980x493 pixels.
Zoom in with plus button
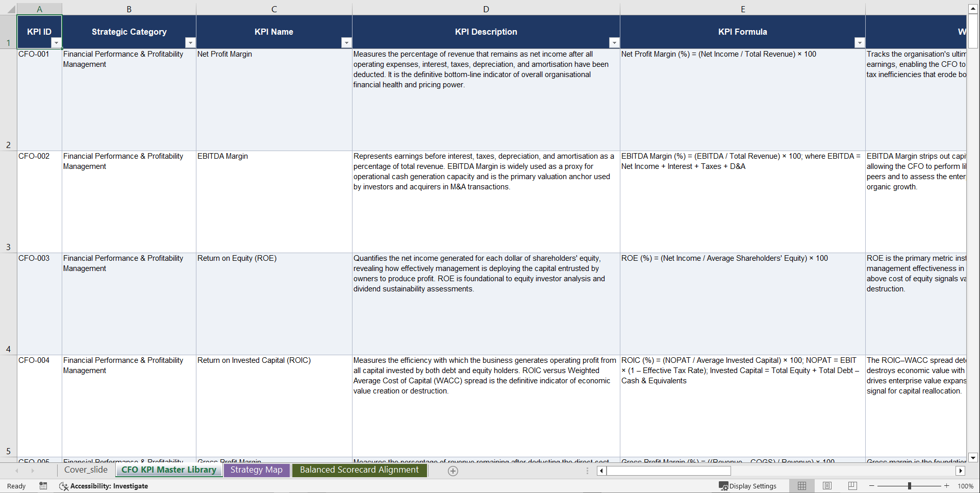[946, 486]
